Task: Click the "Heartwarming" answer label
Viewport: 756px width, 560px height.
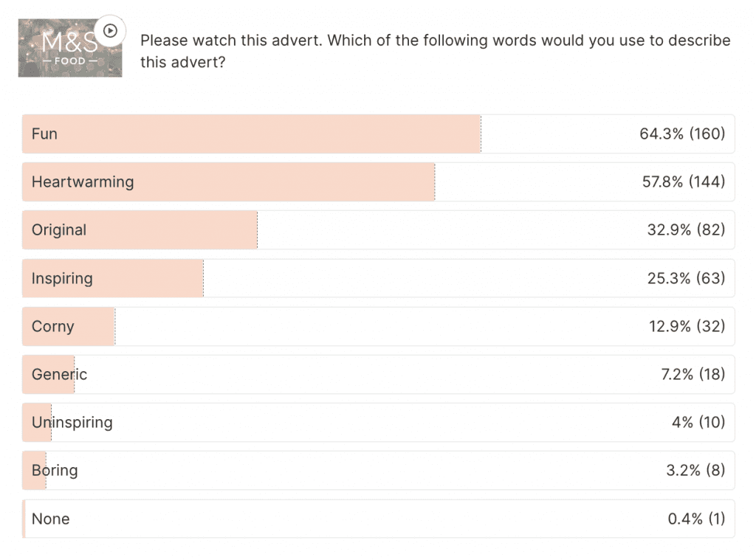Action: [83, 182]
